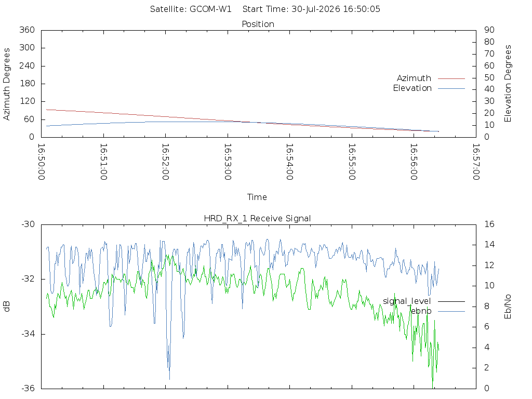This screenshot has height=399, width=532.
Task: Click the 16:54:00 time tick label
Action: click(x=289, y=162)
